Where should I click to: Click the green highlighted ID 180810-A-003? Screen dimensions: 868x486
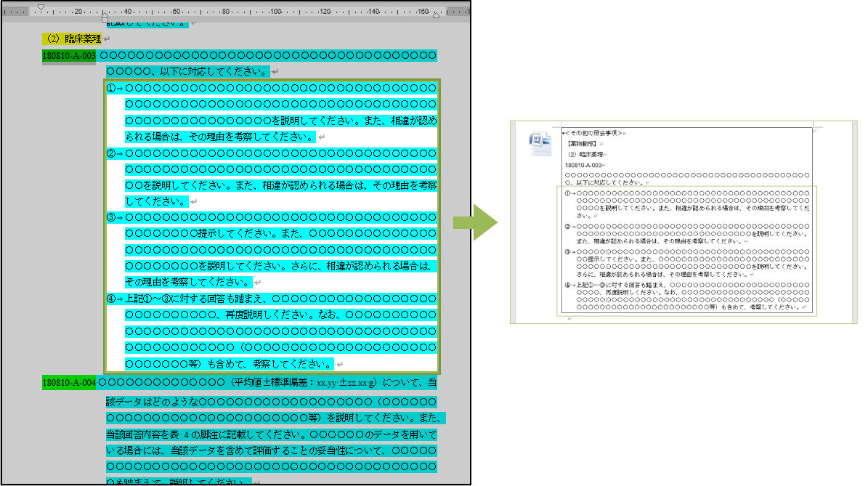pyautogui.click(x=69, y=56)
